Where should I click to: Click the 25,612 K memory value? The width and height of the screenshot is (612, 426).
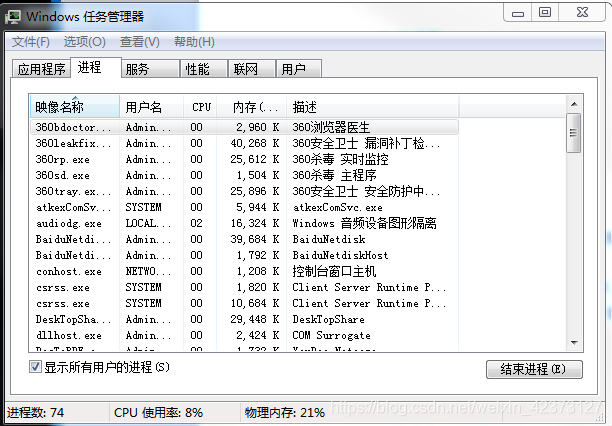click(x=254, y=159)
